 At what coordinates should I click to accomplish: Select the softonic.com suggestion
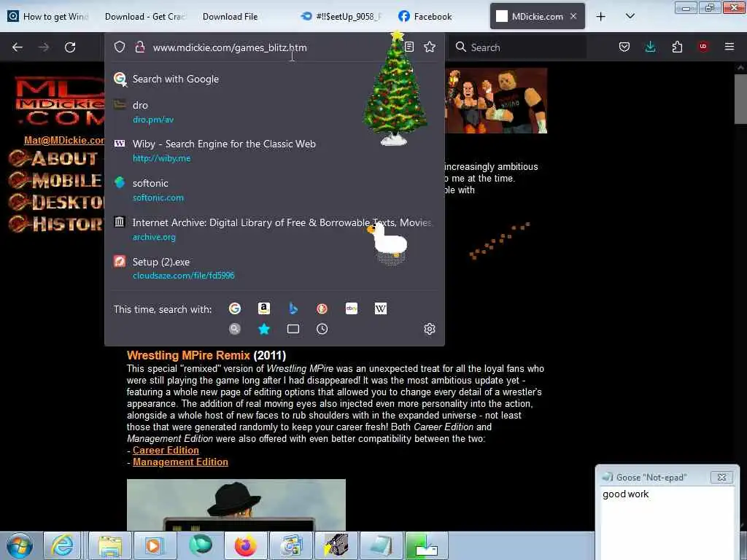click(x=274, y=190)
